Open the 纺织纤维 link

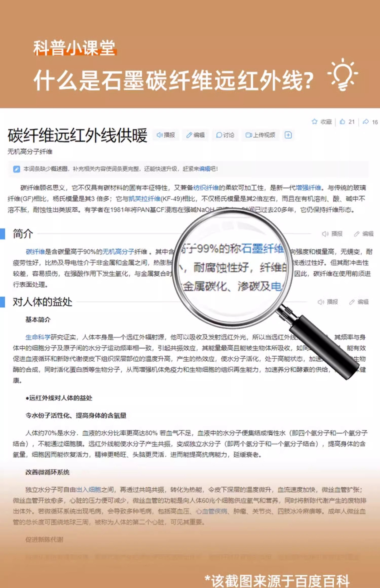[206, 188]
